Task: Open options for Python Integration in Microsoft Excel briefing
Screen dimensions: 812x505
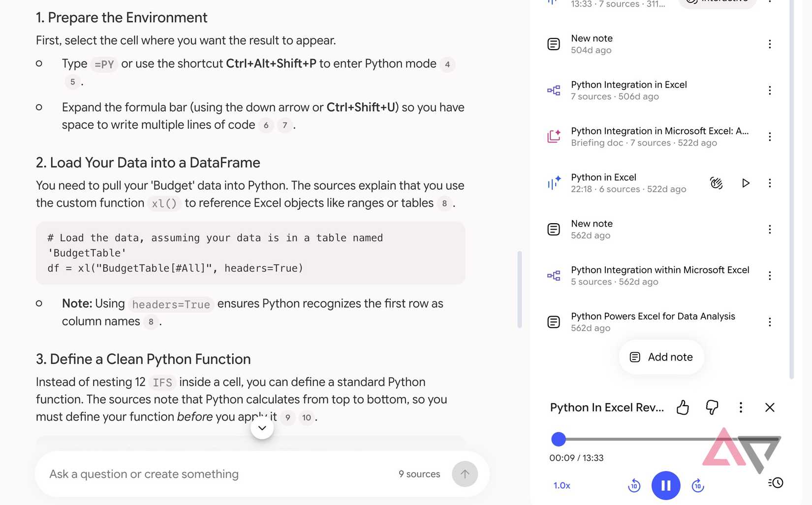Action: 770,137
